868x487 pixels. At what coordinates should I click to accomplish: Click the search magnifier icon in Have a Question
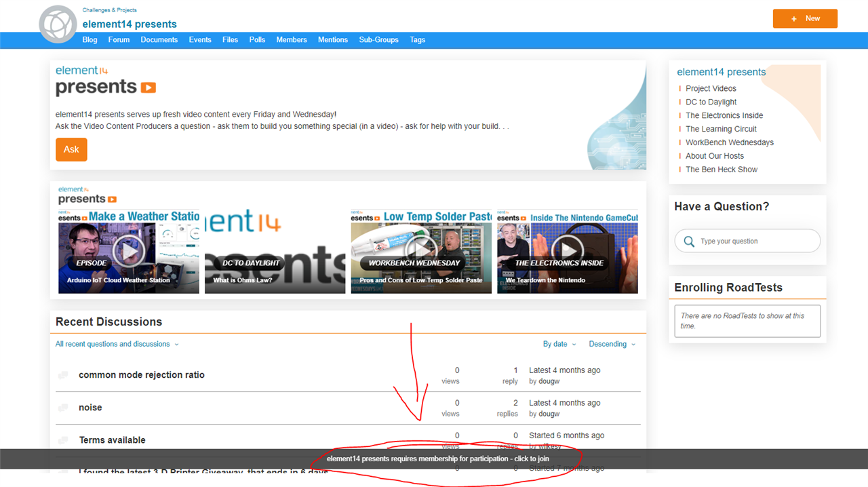689,241
